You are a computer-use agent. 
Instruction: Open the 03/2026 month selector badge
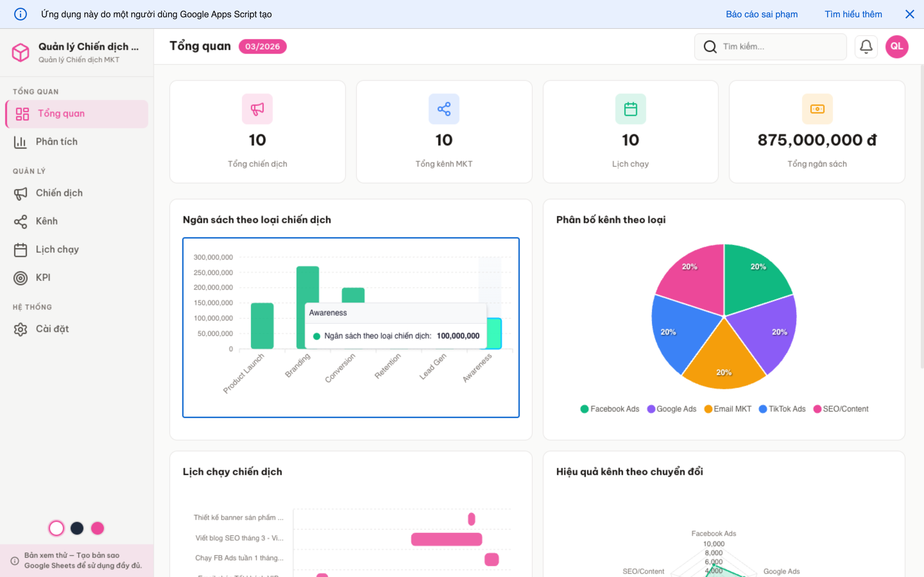click(x=262, y=46)
